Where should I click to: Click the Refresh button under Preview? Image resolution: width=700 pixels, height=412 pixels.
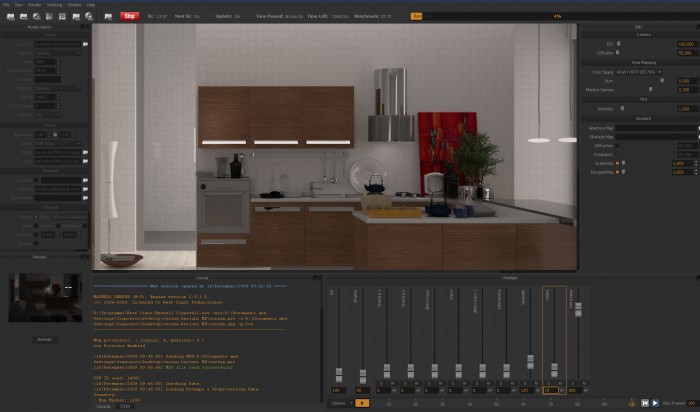pyautogui.click(x=45, y=340)
